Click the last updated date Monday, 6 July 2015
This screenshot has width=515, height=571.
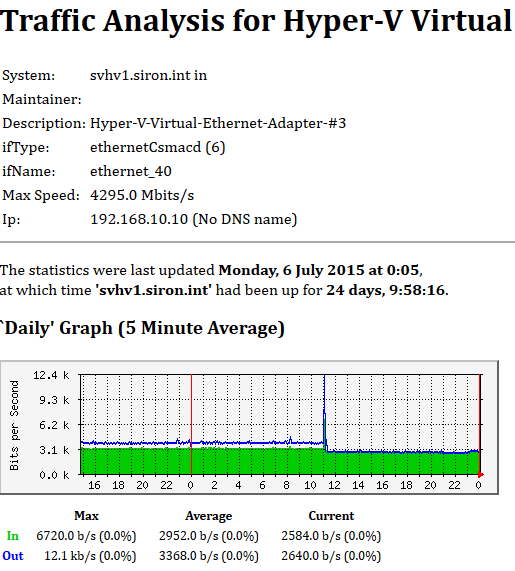(291, 270)
